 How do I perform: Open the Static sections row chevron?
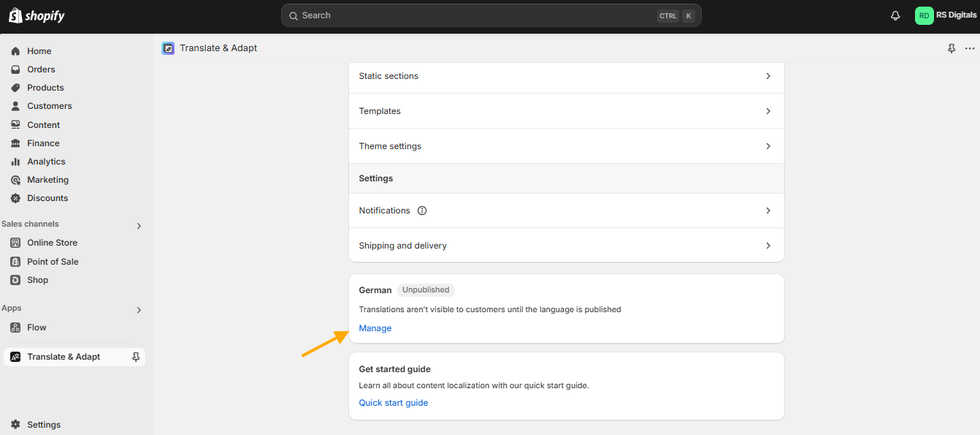click(x=768, y=76)
